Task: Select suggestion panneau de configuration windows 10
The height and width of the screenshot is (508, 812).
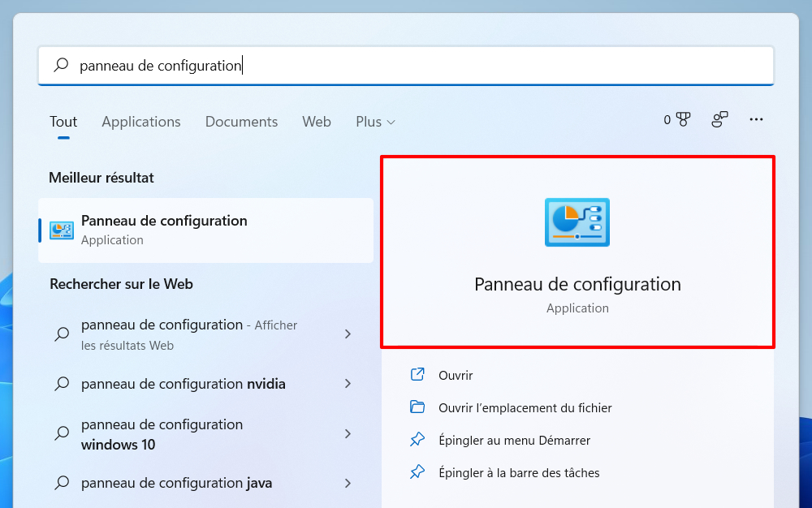Action: pyautogui.click(x=206, y=434)
